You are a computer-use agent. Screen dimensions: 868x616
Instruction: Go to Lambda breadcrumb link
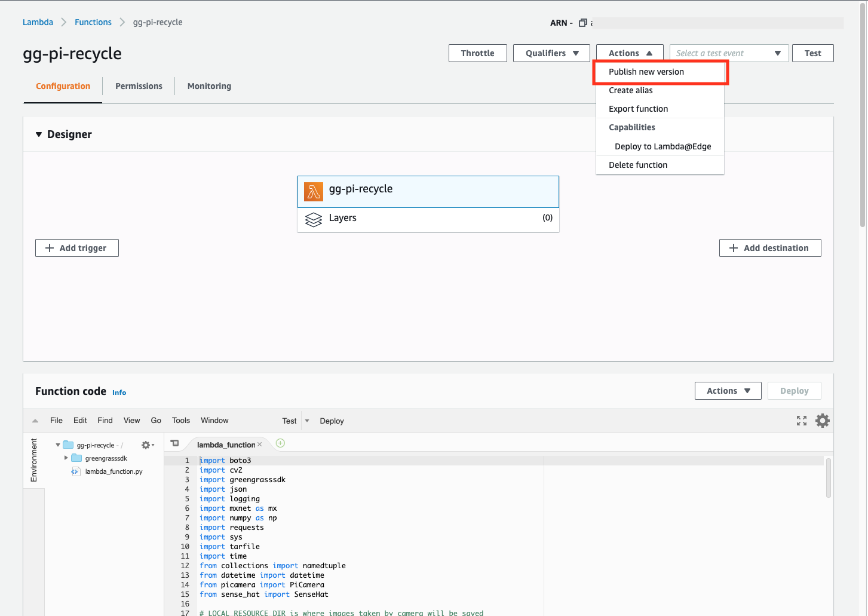tap(38, 22)
